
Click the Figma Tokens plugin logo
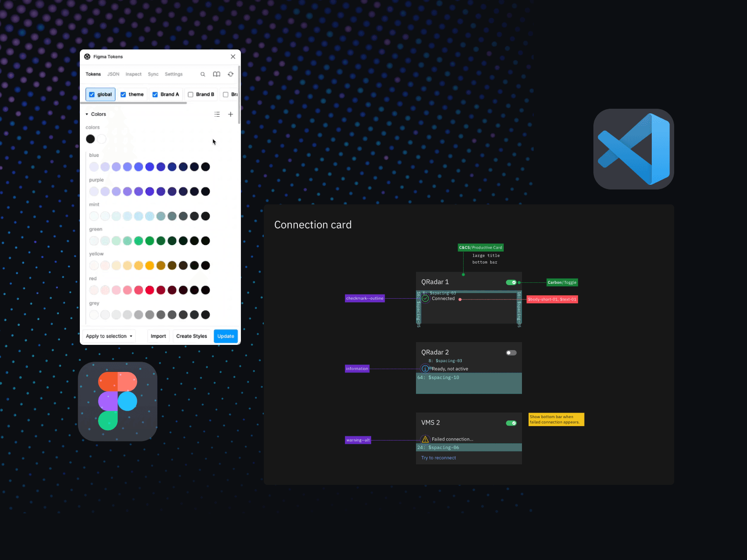tap(87, 56)
